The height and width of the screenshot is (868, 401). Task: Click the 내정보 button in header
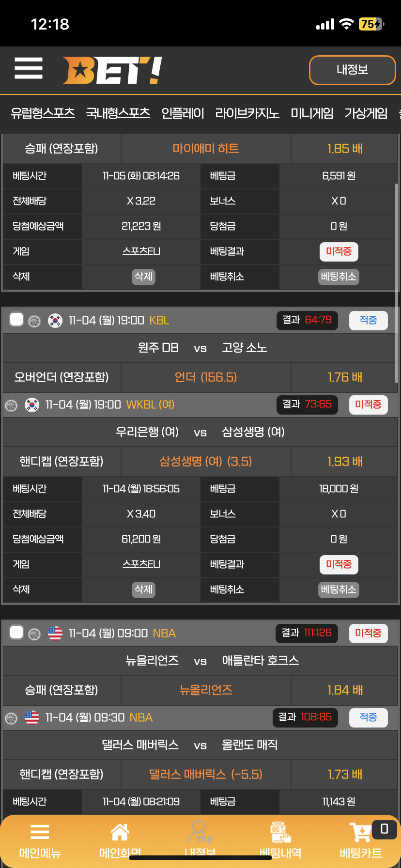353,70
